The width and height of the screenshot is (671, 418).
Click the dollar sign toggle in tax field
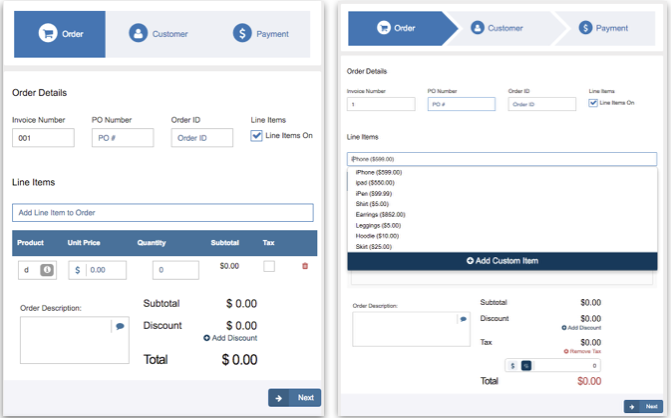tap(514, 366)
